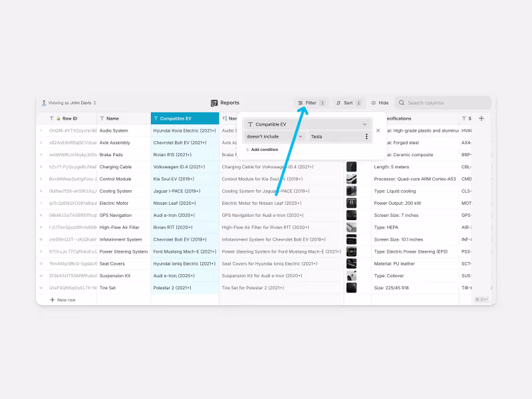Open the Power Steering System row thumbnail
Viewport: 532px width, 399px height.
[352, 251]
